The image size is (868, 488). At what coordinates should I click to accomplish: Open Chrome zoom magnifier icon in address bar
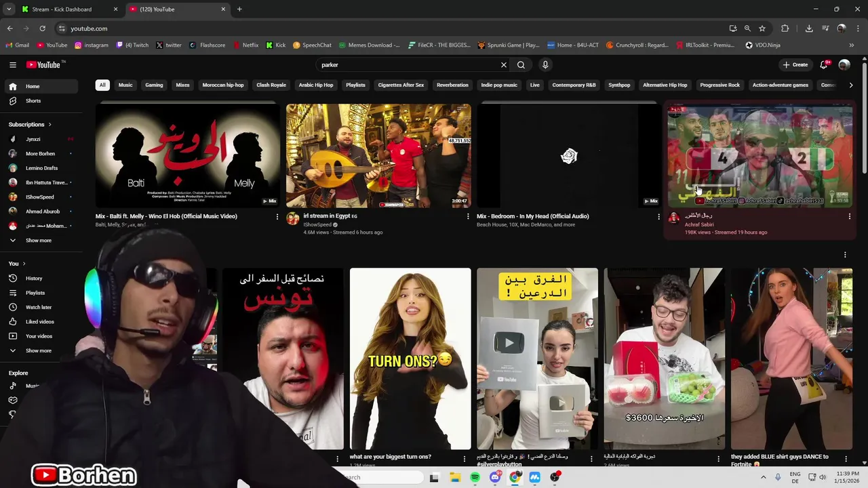[x=747, y=28]
